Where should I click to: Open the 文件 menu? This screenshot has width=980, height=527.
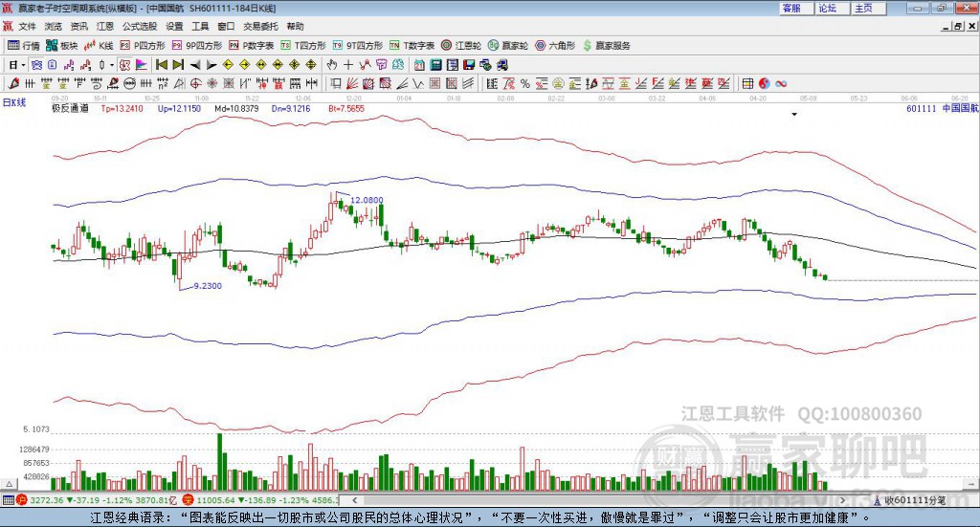click(x=27, y=26)
